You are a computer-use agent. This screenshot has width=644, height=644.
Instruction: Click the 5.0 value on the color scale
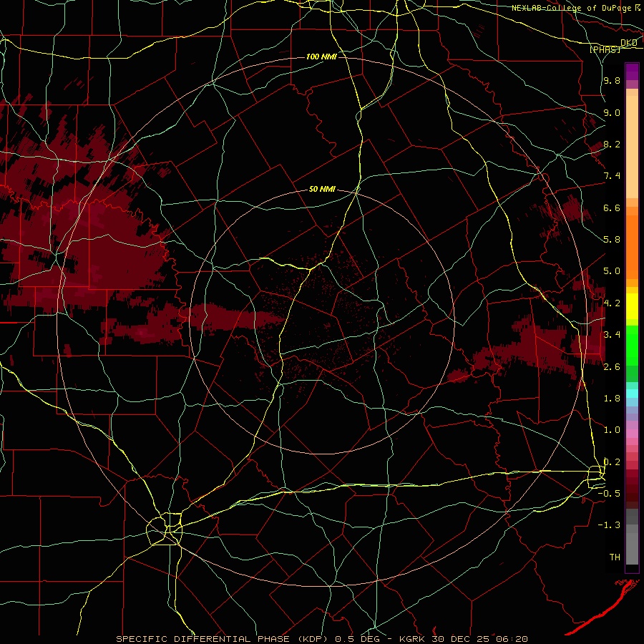[612, 271]
